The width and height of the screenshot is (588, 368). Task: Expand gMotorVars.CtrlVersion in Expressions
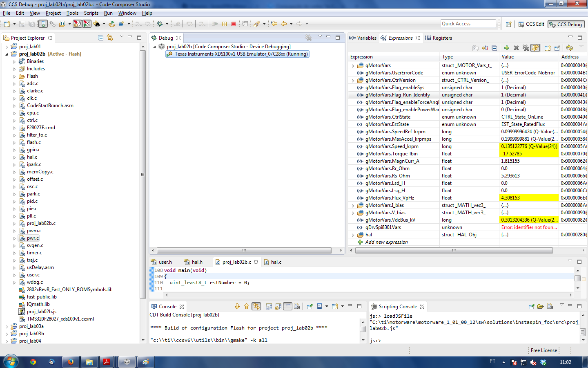(x=353, y=80)
